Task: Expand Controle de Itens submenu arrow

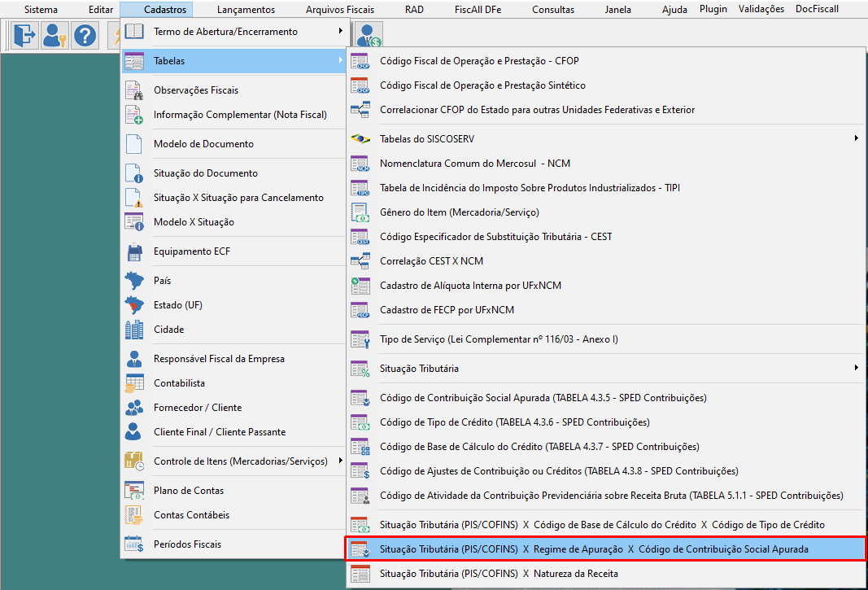Action: point(340,461)
